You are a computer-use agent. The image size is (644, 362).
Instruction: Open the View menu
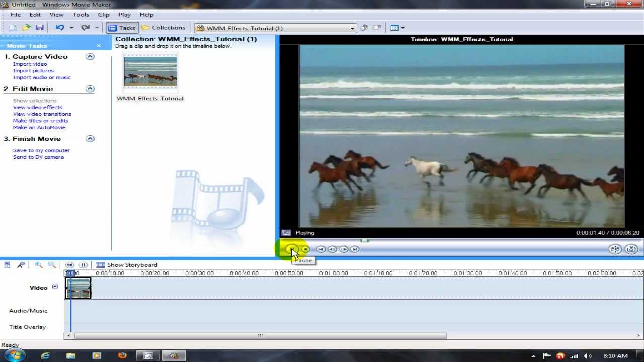pos(56,15)
